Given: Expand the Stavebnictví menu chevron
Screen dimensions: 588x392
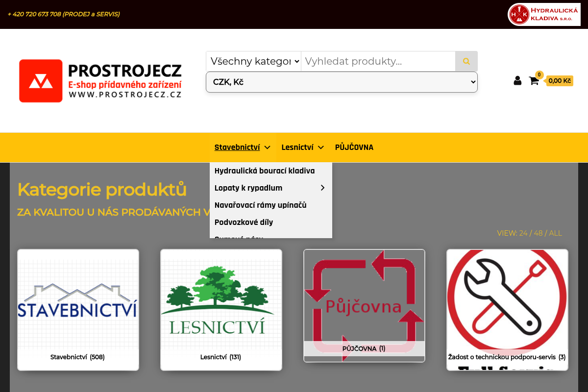Looking at the screenshot, I should (267, 147).
